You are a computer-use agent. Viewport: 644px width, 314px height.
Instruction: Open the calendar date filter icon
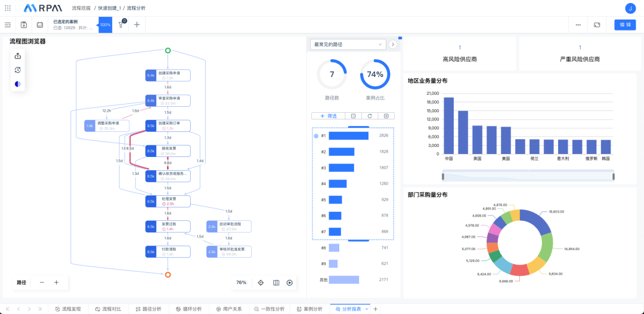click(40, 24)
